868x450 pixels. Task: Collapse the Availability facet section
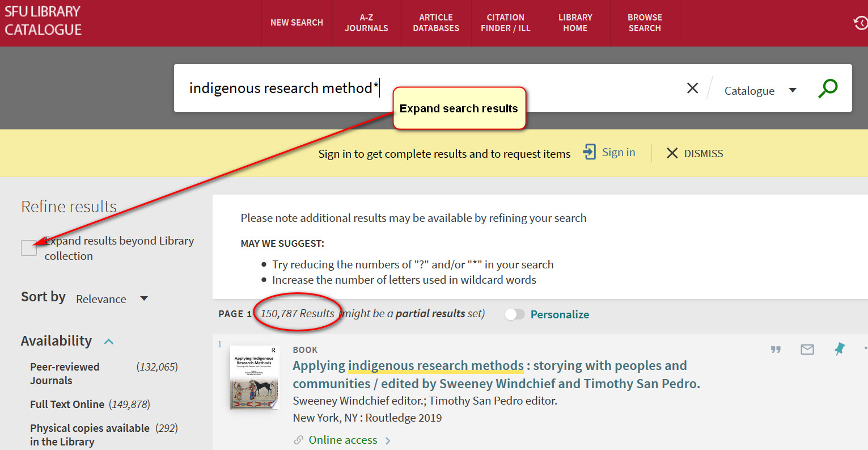tap(109, 341)
